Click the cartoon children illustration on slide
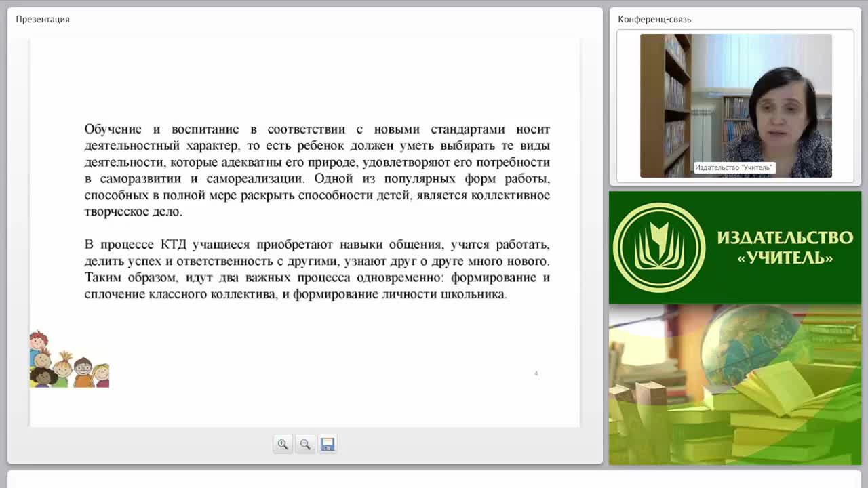Image resolution: width=868 pixels, height=488 pixels. [69, 359]
